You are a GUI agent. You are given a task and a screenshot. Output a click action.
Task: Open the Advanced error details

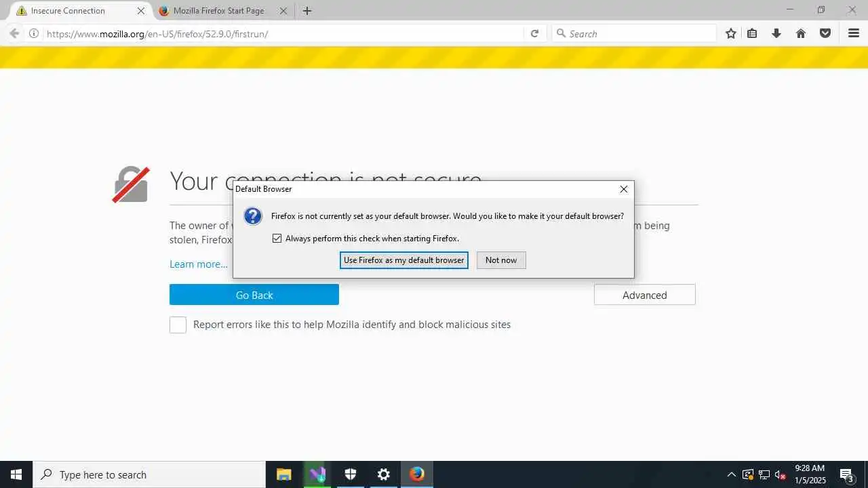click(645, 295)
